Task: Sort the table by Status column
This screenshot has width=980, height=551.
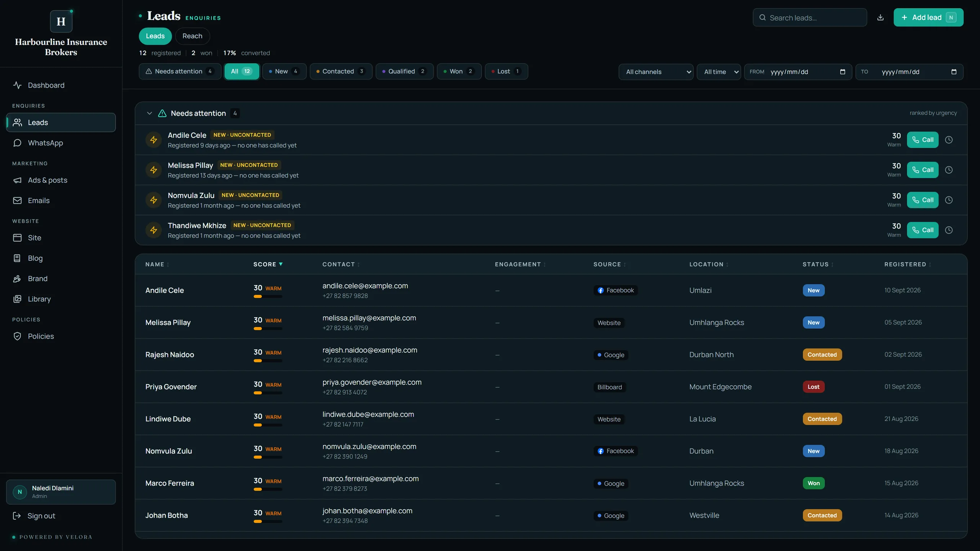Action: 818,264
